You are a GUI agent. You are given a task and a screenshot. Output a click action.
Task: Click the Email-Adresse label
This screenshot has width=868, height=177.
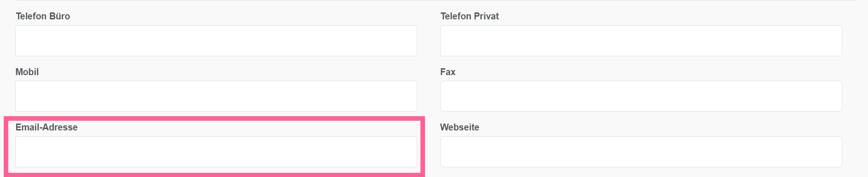click(47, 127)
